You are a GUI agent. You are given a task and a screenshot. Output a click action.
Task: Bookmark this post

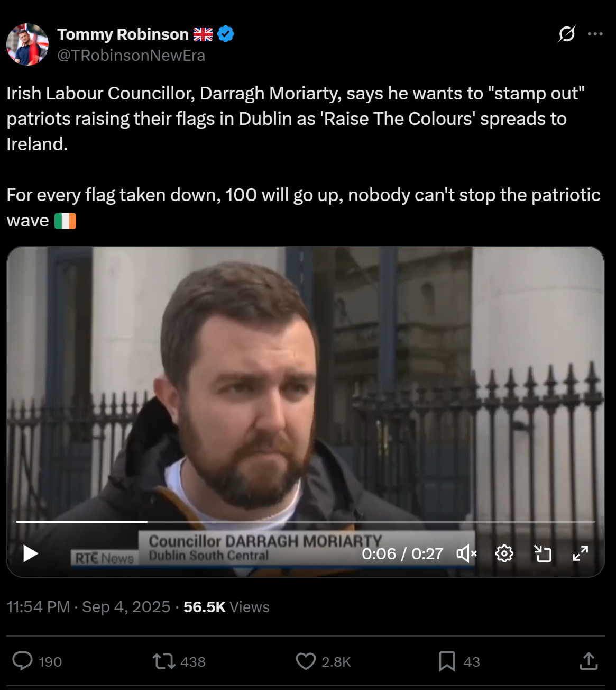pyautogui.click(x=447, y=661)
